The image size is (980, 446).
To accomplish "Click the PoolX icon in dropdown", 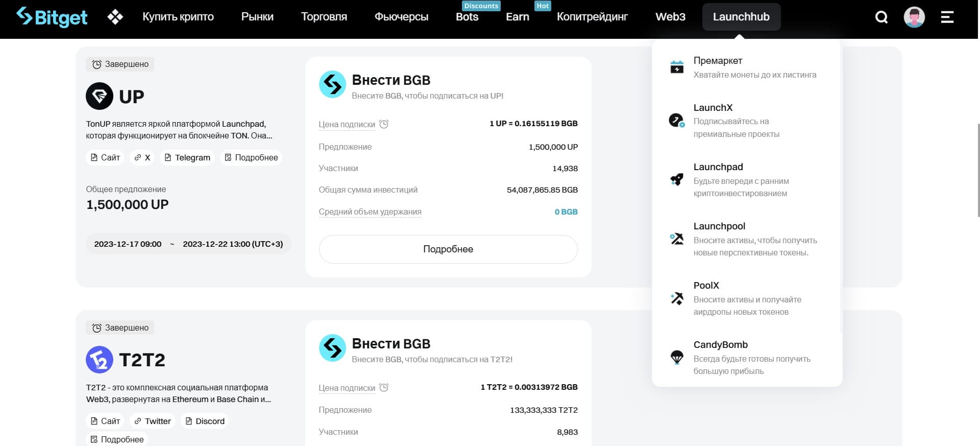I will (677, 298).
